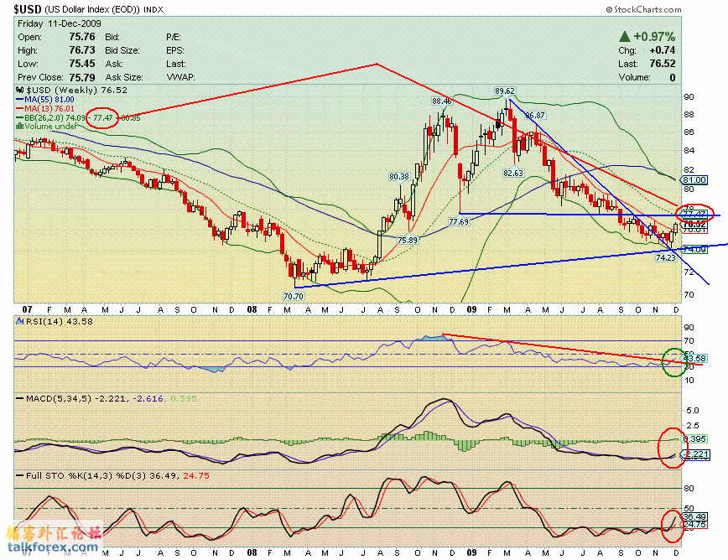Screen dimensions: 728x560
Task: Click the 'VWAP:' label
Action: [180, 77]
